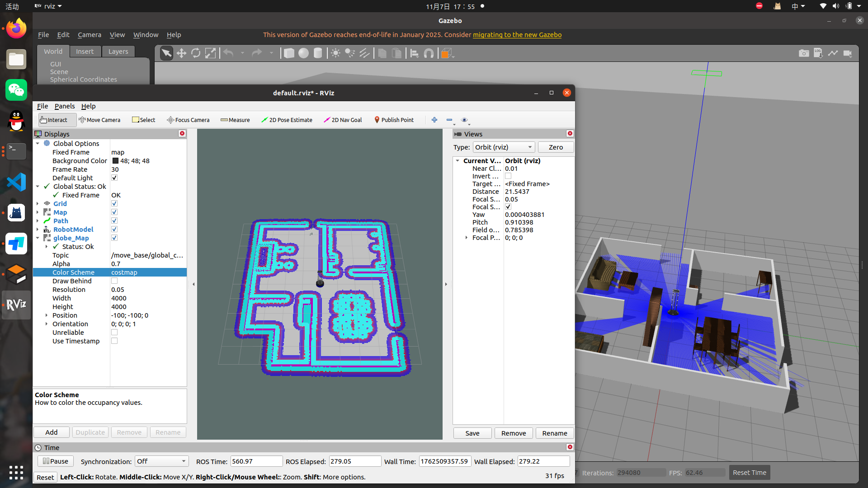This screenshot has height=488, width=868.
Task: Select the 2D Nav Goal tool
Action: click(x=343, y=120)
